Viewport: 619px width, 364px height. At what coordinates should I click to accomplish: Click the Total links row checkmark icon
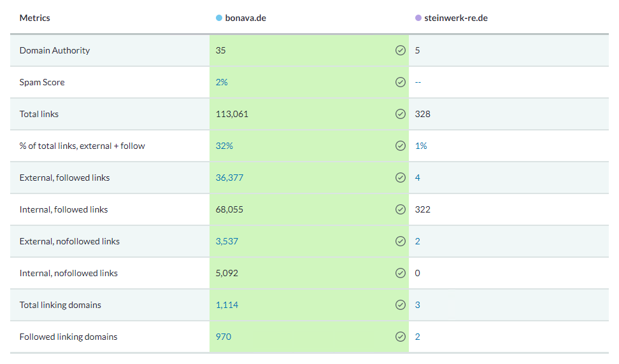(401, 114)
